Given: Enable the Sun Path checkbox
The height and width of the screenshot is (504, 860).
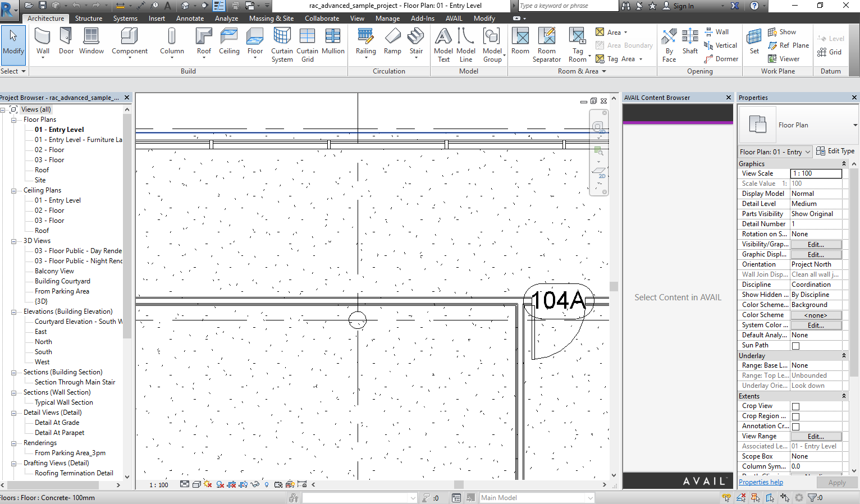Looking at the screenshot, I should point(795,345).
